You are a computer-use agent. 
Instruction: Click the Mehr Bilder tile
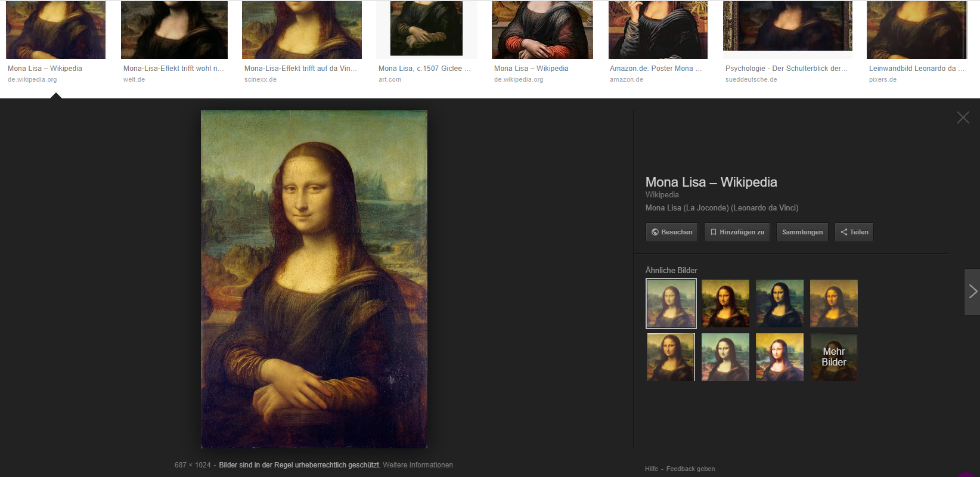tap(834, 357)
